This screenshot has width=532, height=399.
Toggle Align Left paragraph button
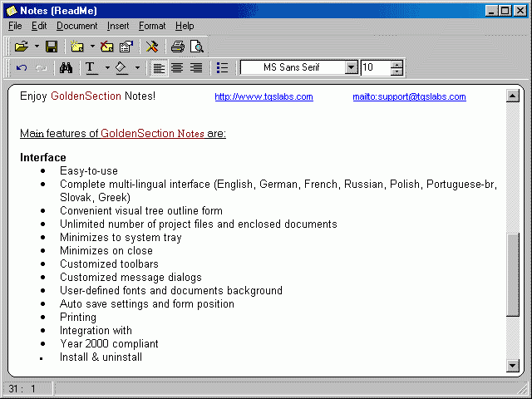(159, 68)
